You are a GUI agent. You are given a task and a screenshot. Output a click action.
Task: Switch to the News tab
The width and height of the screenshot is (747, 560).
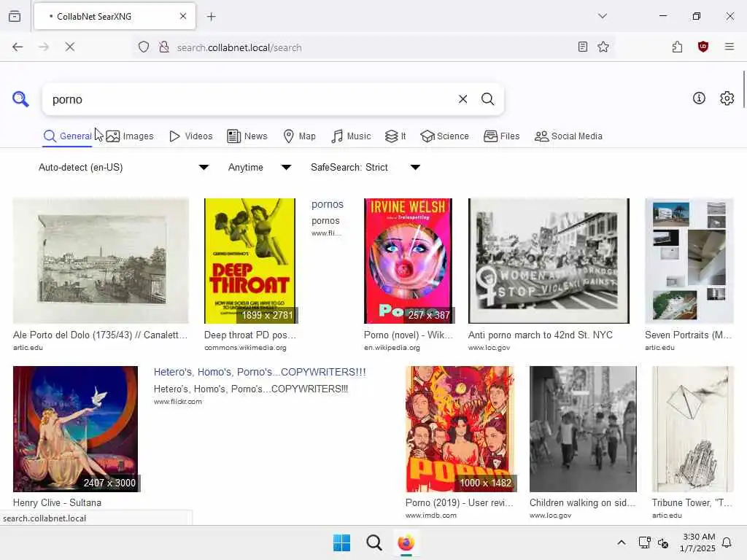[247, 136]
